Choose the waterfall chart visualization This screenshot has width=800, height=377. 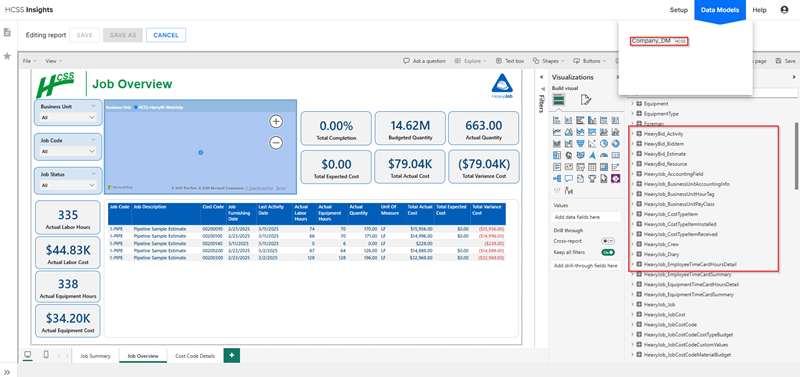point(569,143)
